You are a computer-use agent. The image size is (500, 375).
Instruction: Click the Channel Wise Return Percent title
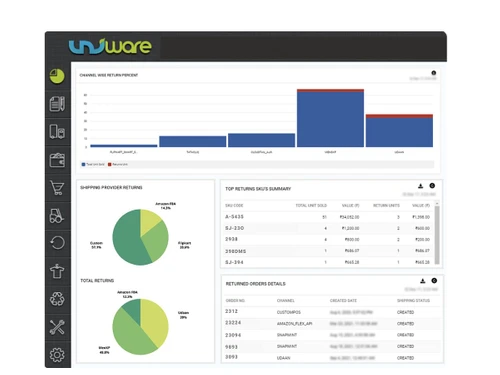(x=109, y=75)
